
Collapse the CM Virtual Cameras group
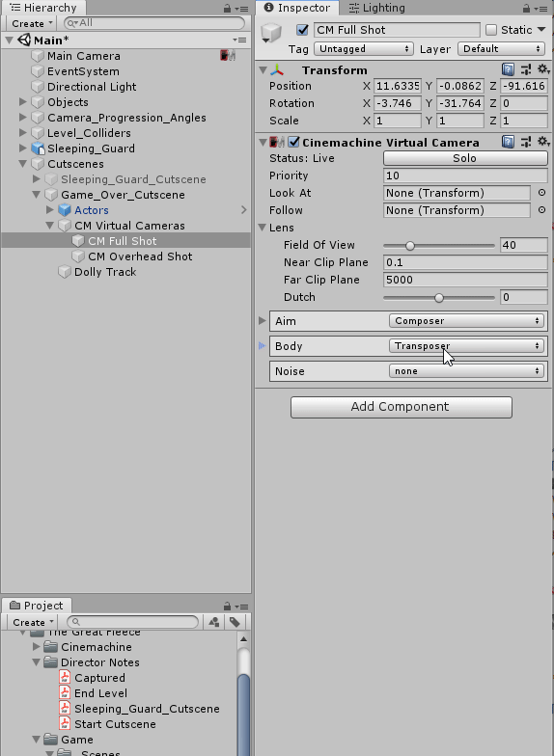point(50,226)
